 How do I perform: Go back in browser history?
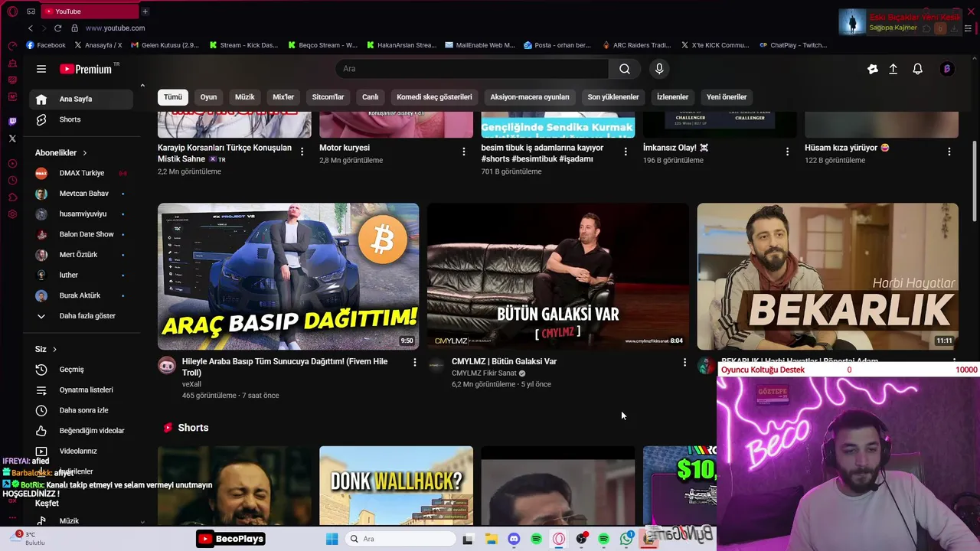[31, 28]
